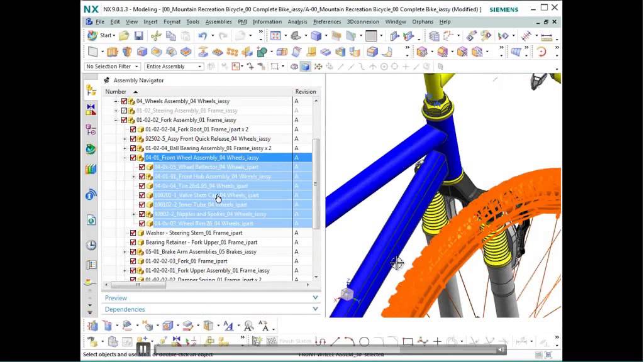Screen dimensions: 644x362
Task: Click the Rectangle sketch tool icon
Action: tap(408, 341)
